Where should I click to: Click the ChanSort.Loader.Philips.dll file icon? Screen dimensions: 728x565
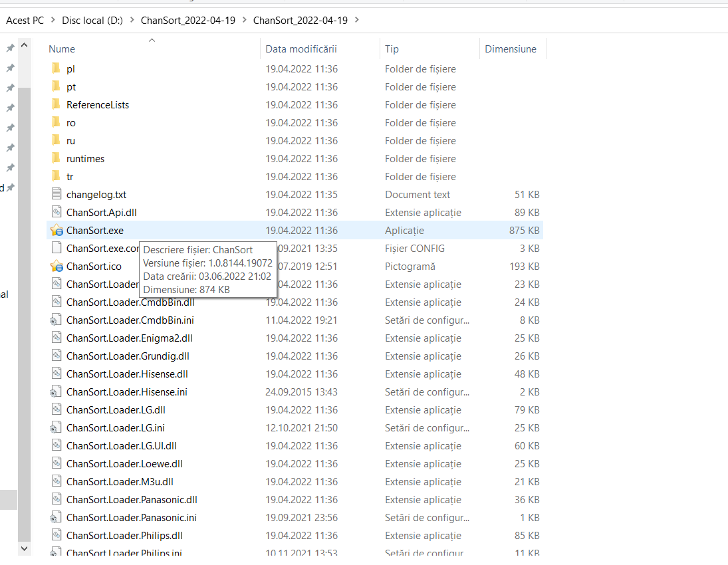(56, 535)
